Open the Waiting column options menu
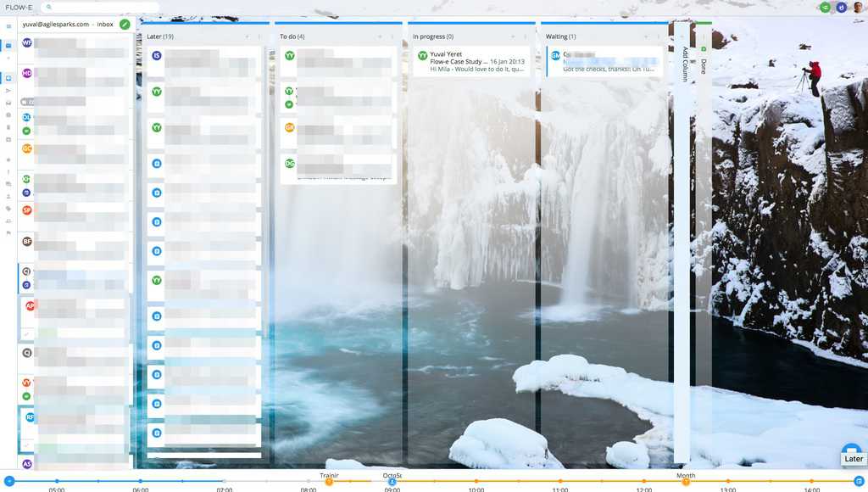Screen dimensions: 868x492 click(658, 36)
